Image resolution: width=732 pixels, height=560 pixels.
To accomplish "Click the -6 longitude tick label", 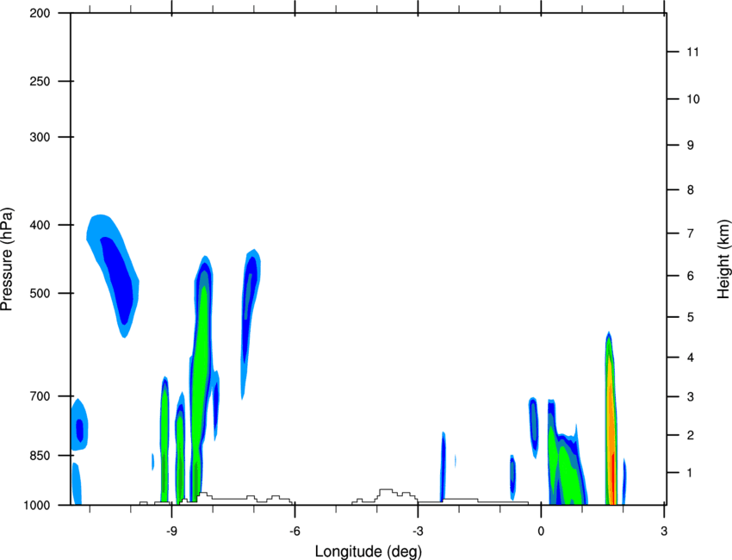I will point(295,531).
